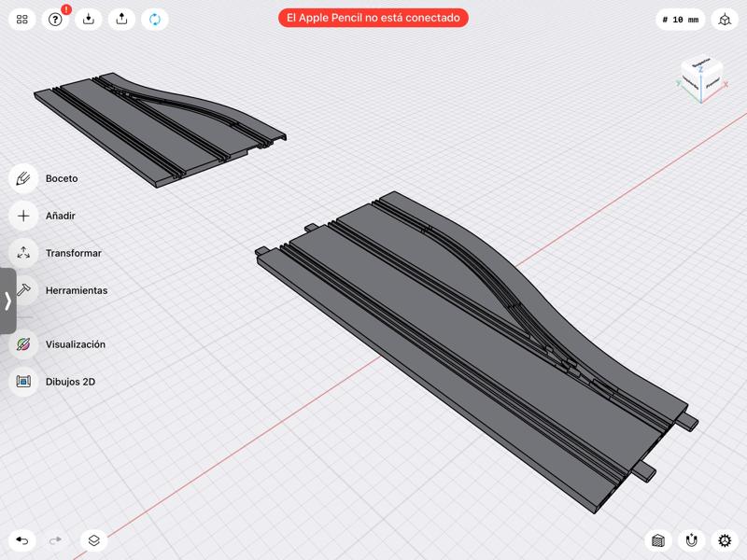Screen dimensions: 747x560
Task: Click the sync icon in the toolbar
Action: tap(155, 17)
